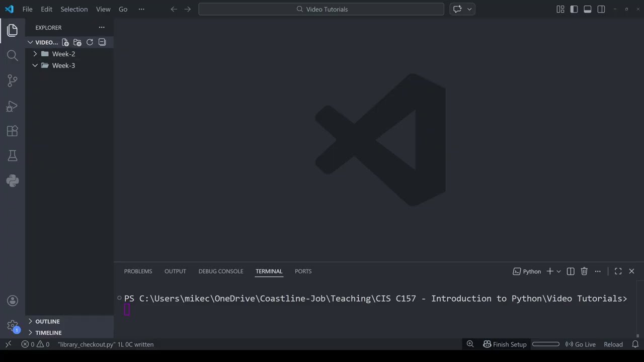Open the remote window indicator

(8, 344)
